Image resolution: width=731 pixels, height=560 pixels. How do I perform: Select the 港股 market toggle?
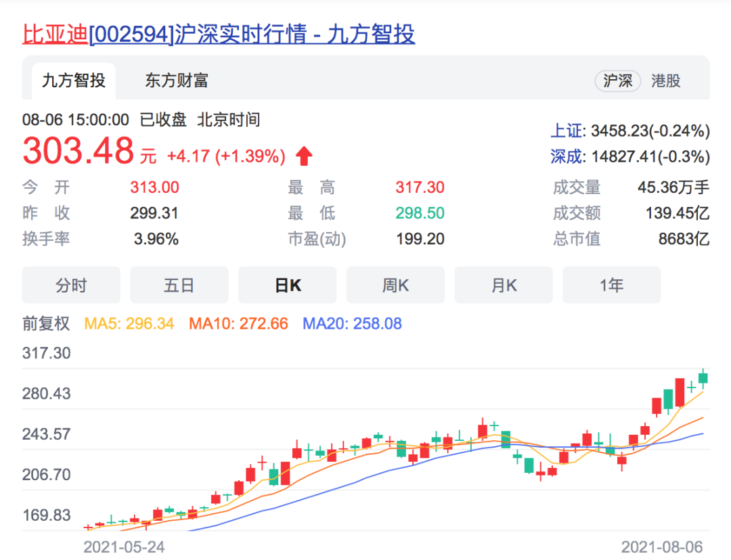click(665, 81)
